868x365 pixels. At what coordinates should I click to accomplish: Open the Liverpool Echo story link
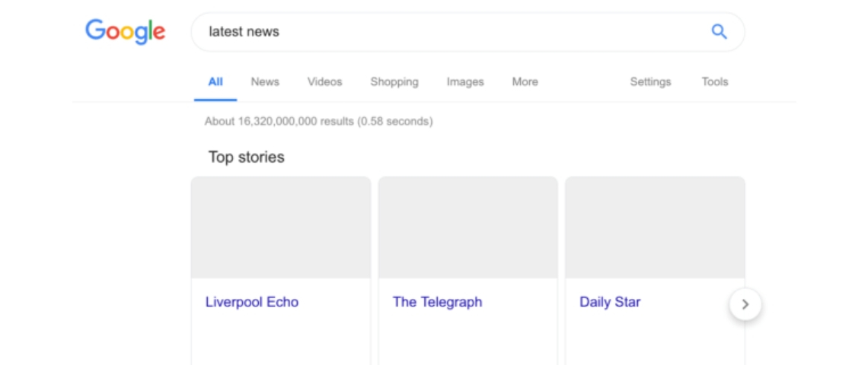252,302
